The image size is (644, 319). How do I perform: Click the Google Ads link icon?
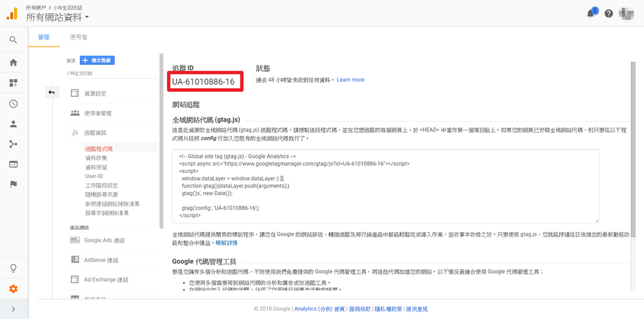(x=75, y=240)
